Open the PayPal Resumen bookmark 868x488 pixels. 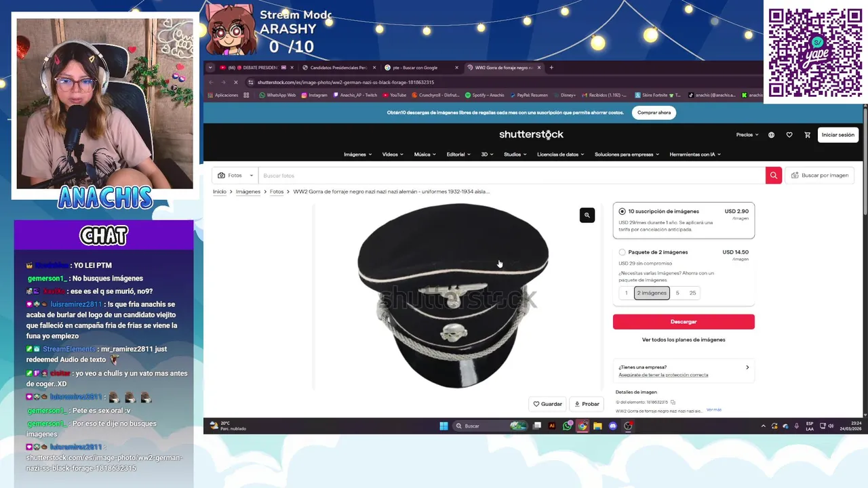coord(528,95)
